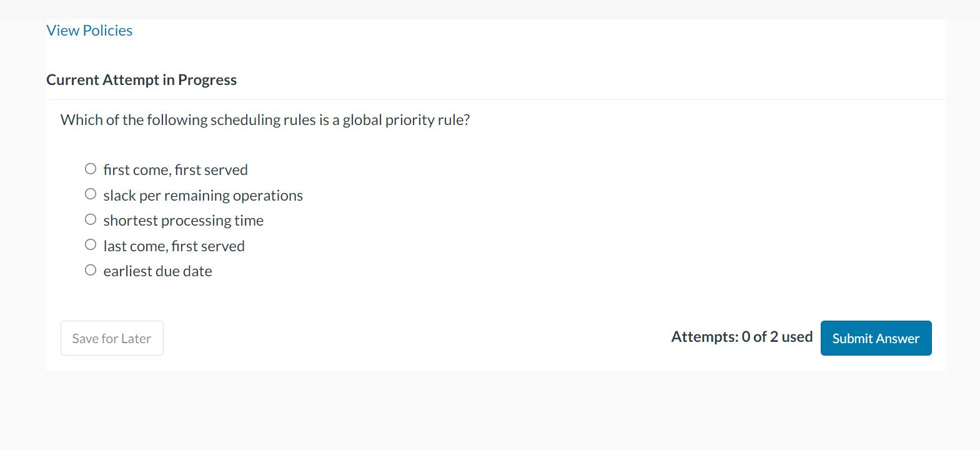Click the global priority rule question text
This screenshot has height=450, width=980.
point(265,120)
